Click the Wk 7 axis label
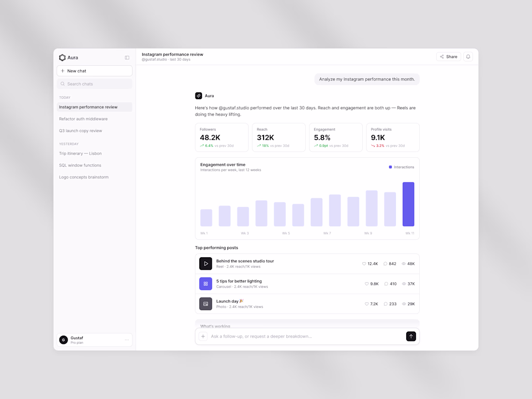The height and width of the screenshot is (399, 532). coord(327,234)
